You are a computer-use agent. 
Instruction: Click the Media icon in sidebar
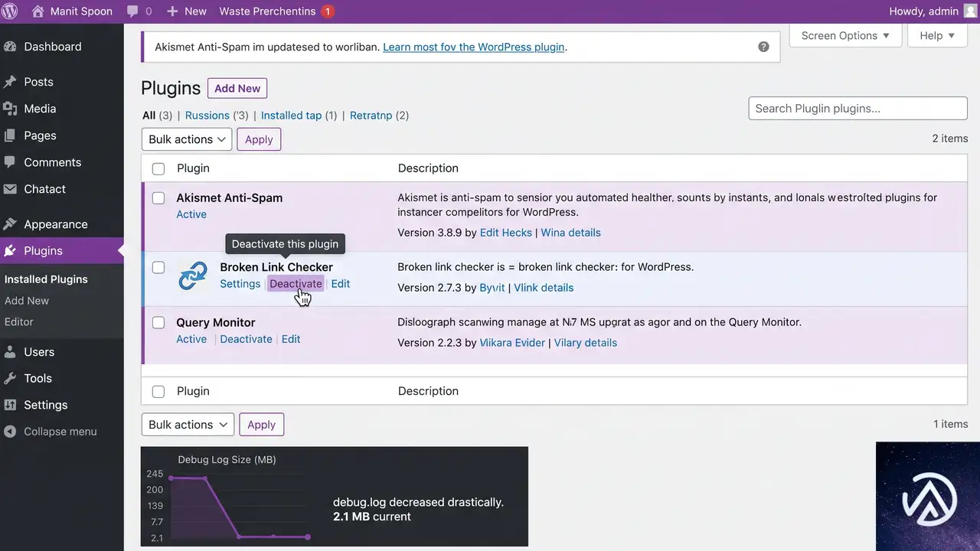[10, 109]
